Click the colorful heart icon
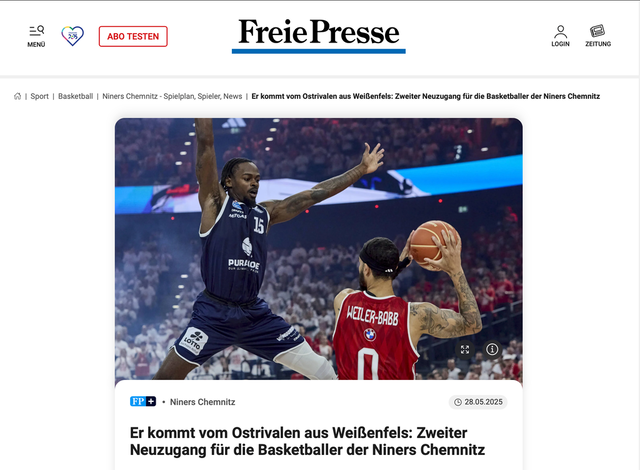The image size is (640, 470). click(73, 36)
